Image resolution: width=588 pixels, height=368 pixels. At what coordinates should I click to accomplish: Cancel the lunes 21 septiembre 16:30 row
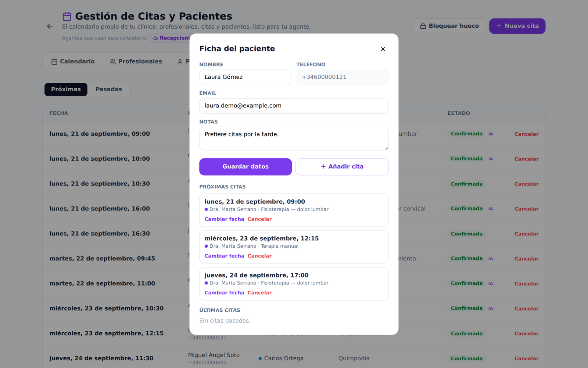pos(526,234)
